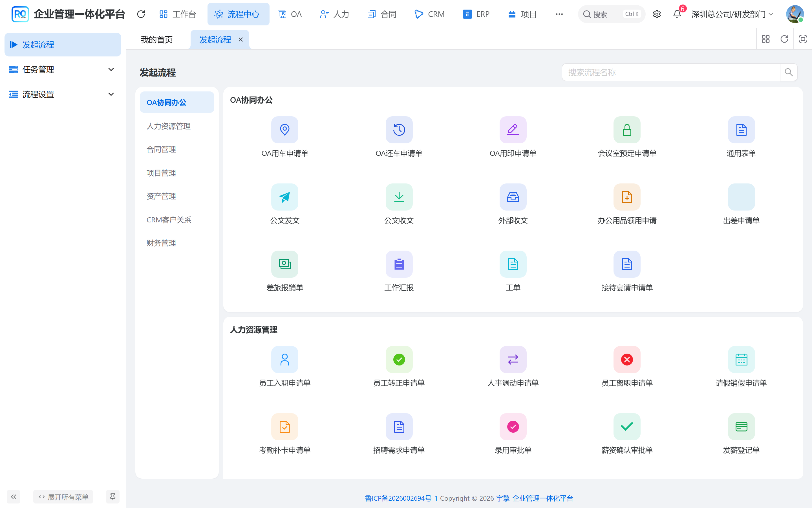
Task: Open the settings gear icon
Action: click(657, 14)
